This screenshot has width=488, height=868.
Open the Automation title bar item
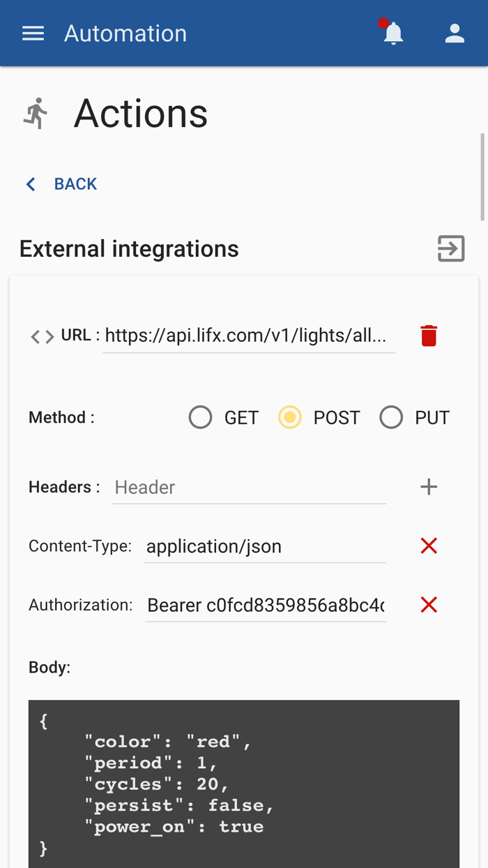pyautogui.click(x=125, y=33)
